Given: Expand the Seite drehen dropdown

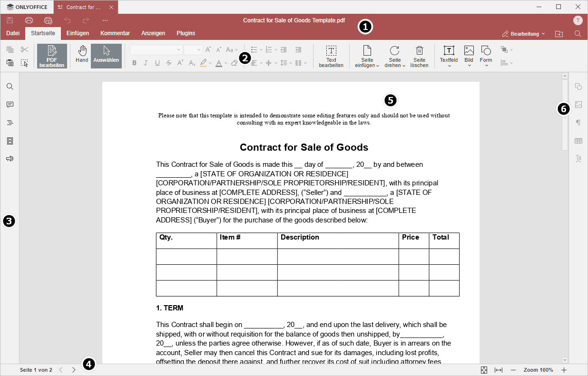Looking at the screenshot, I should [395, 57].
